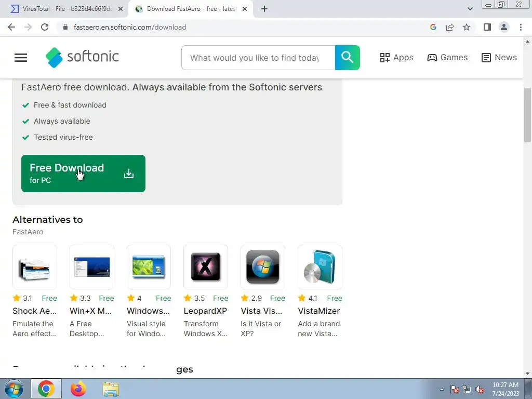Open the Windows visual style thumbnail
The height and width of the screenshot is (399, 532).
tap(149, 267)
